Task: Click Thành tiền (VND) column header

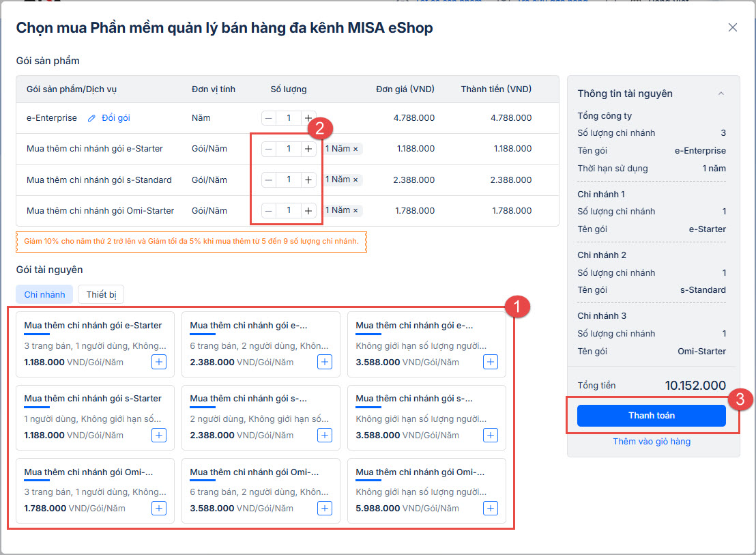Action: (496, 89)
